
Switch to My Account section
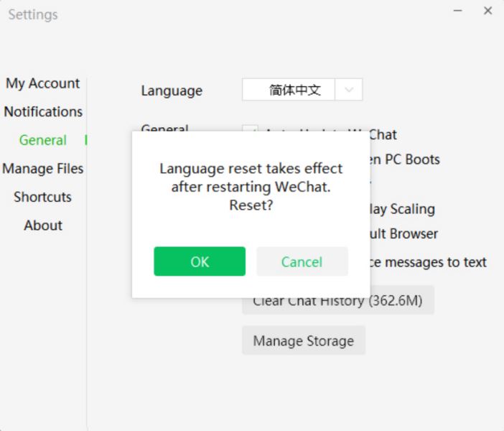(x=42, y=83)
